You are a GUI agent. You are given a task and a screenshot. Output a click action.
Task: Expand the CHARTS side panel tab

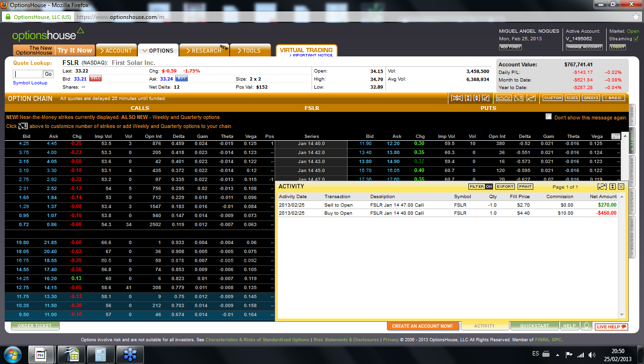pos(632,141)
